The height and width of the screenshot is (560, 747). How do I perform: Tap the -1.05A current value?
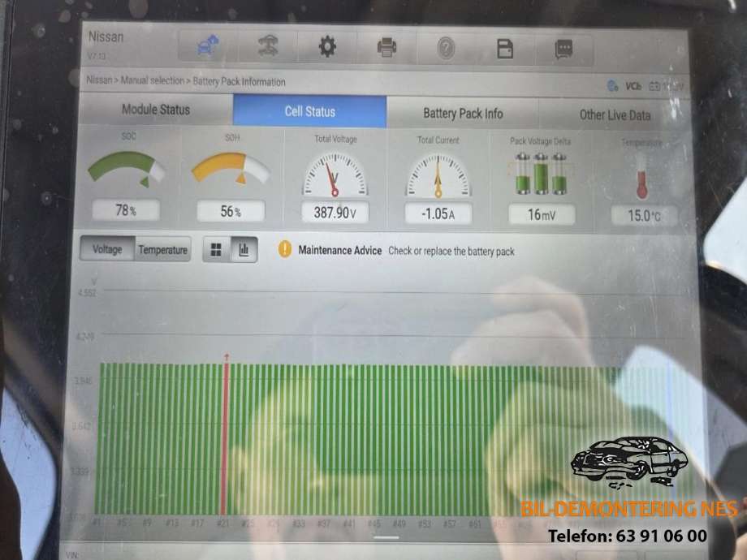coord(438,213)
